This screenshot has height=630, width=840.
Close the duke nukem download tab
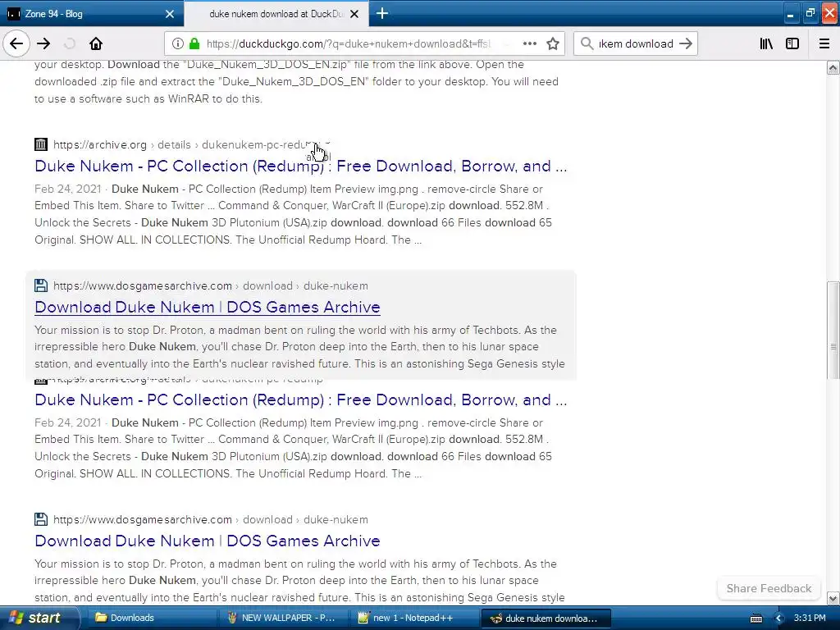[x=354, y=14]
